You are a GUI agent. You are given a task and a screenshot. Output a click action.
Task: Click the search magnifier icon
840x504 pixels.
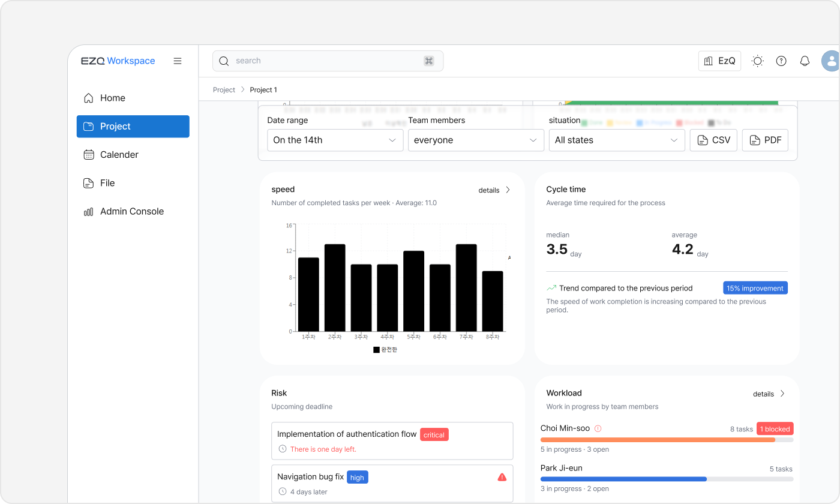224,61
